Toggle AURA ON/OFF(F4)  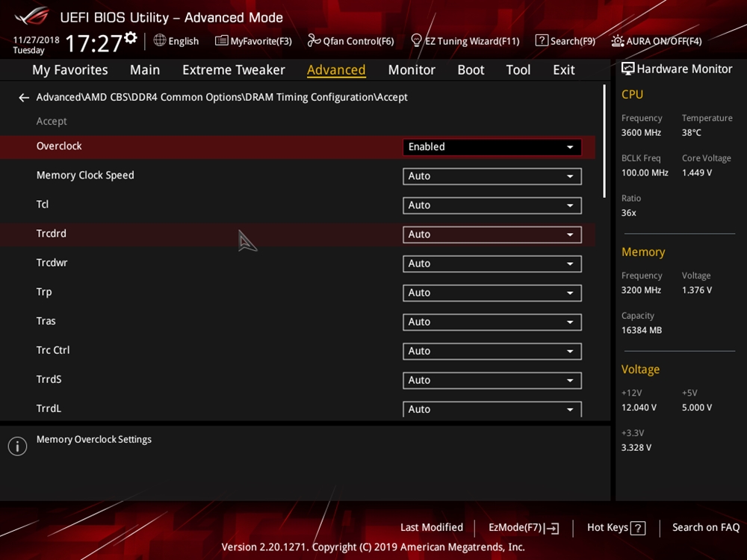pos(657,41)
